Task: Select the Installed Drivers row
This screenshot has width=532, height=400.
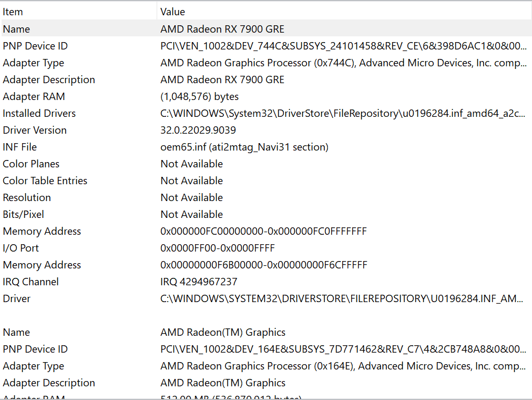Action: coord(39,113)
